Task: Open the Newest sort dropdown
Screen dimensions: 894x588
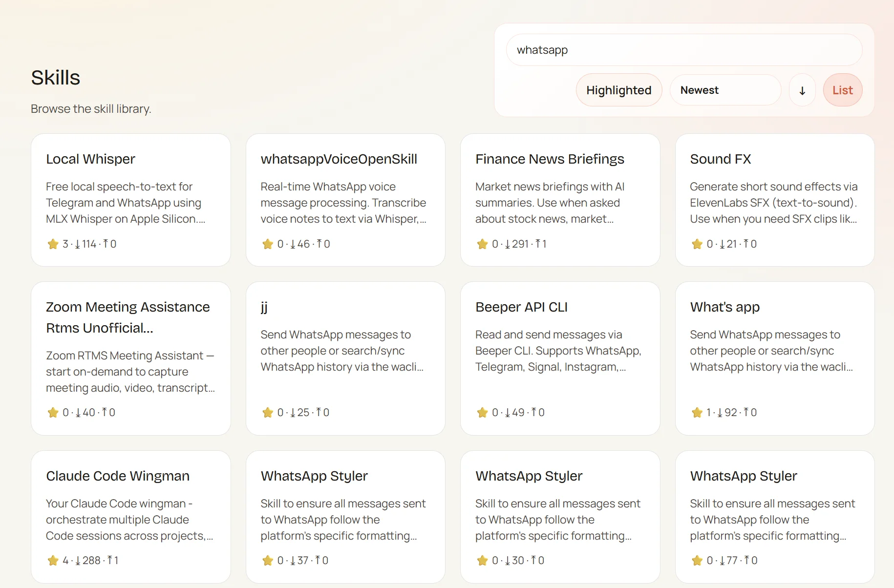Action: click(725, 90)
